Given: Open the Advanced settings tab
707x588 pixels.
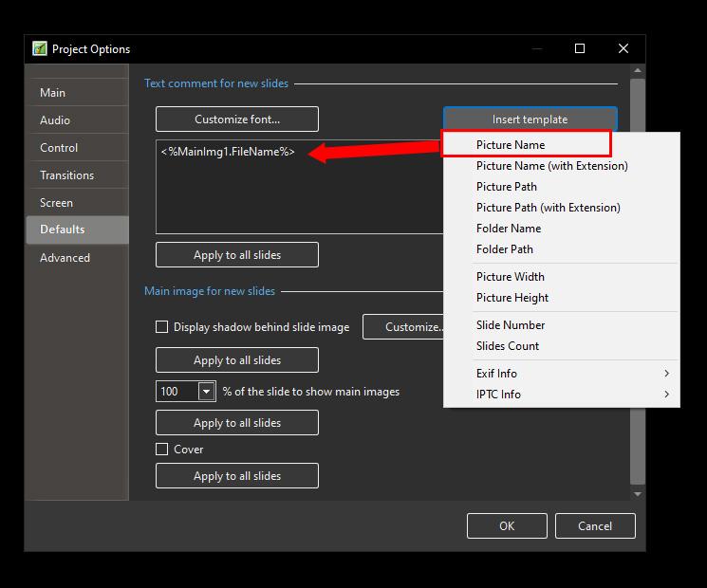Looking at the screenshot, I should tap(65, 258).
